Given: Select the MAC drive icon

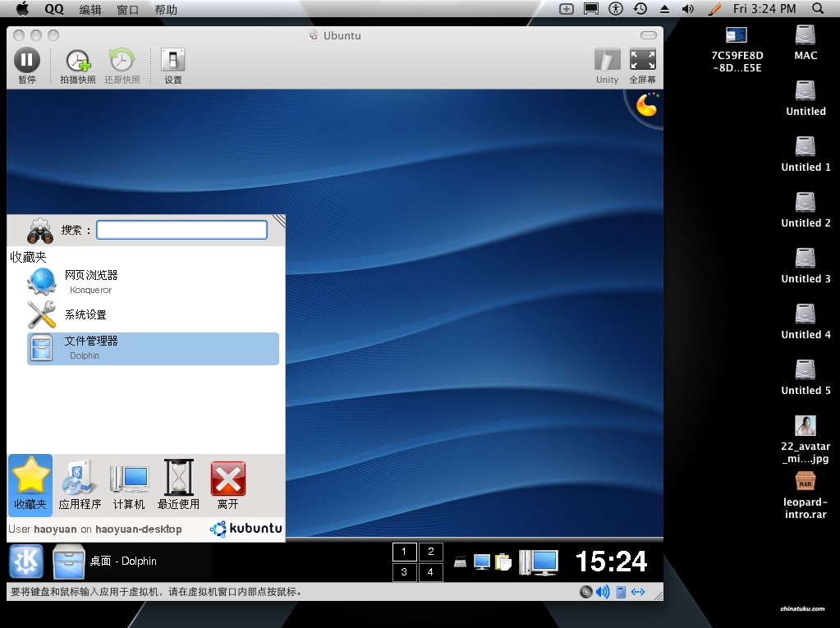Looking at the screenshot, I should tap(806, 43).
